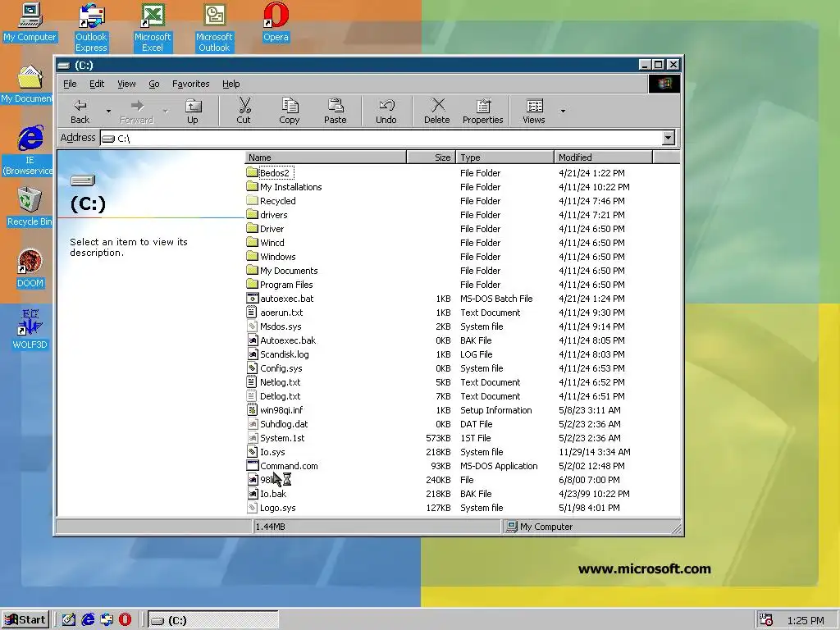The height and width of the screenshot is (630, 840).
Task: Select the Recycled folder icon
Action: pos(253,200)
